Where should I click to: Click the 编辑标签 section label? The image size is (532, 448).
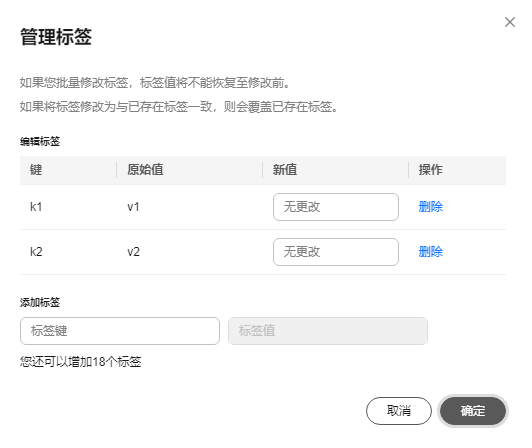pos(40,141)
